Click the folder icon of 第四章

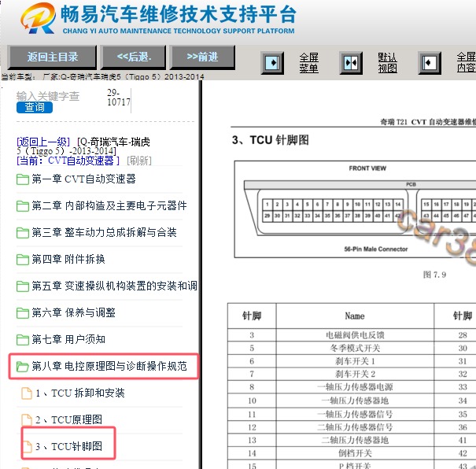pos(23,260)
